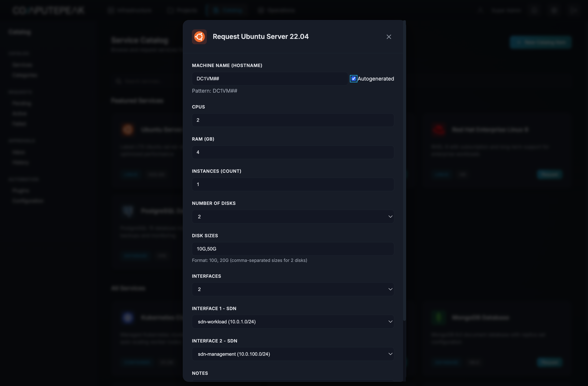Click the Ubuntu Server featured card icon
The image size is (588, 386).
point(128,129)
